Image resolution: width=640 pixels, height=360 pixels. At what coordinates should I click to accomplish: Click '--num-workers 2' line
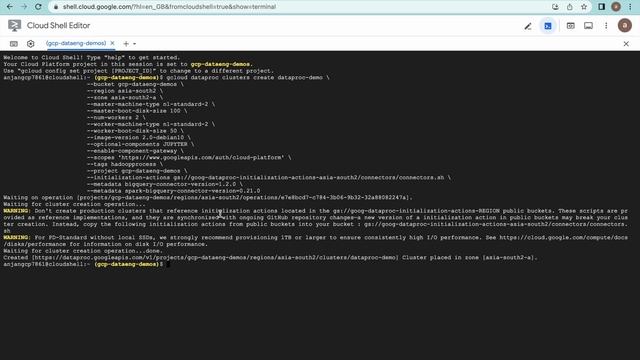point(116,118)
